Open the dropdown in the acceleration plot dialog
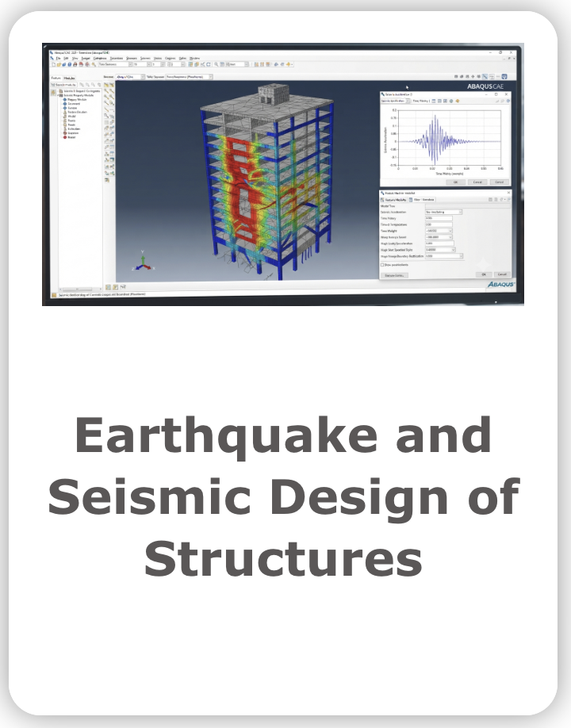Image resolution: width=571 pixels, height=728 pixels. point(408,101)
